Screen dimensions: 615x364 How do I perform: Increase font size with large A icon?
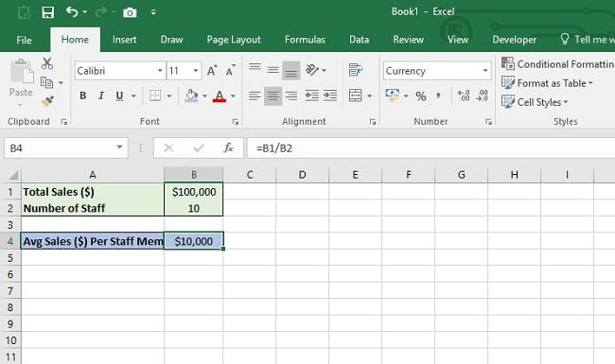[212, 71]
